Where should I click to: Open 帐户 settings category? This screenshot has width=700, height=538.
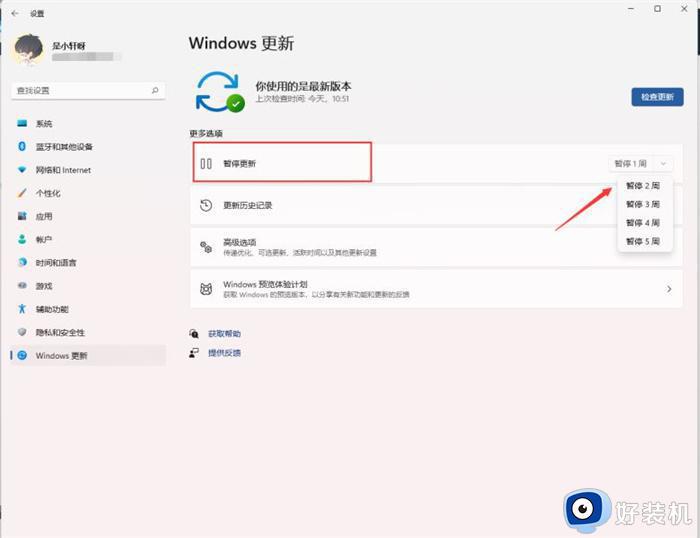[x=88, y=240]
